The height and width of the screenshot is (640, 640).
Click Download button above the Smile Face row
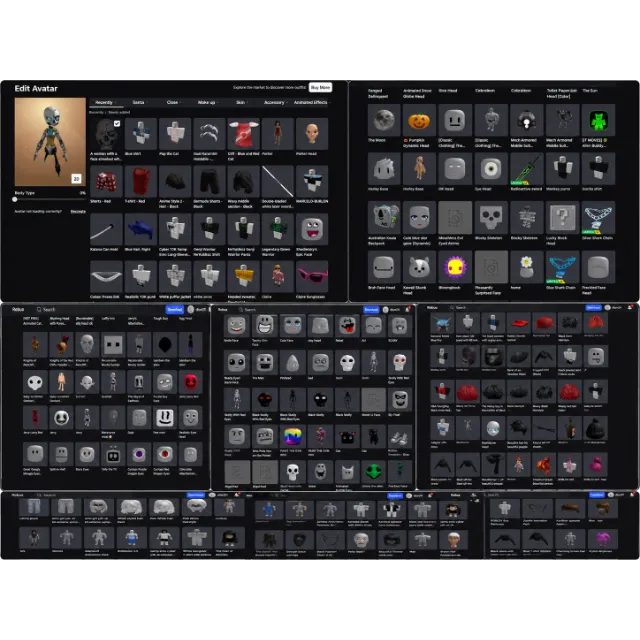pos(371,309)
